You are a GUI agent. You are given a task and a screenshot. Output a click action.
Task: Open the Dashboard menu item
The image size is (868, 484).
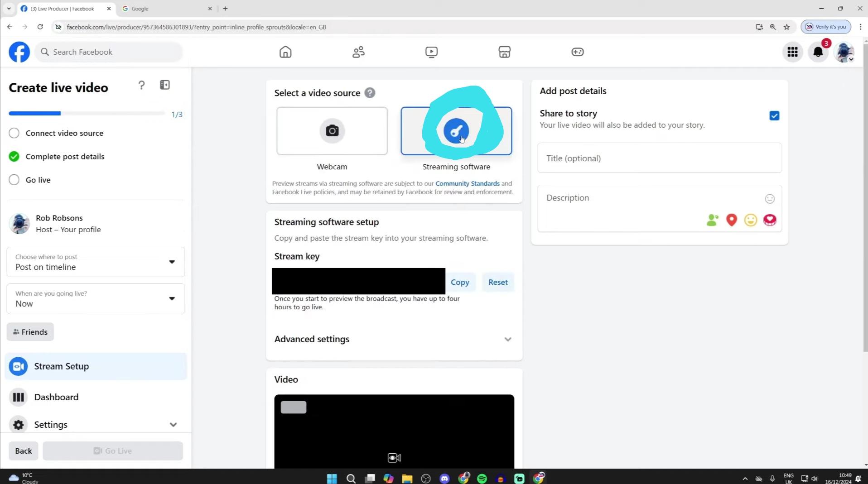point(56,397)
